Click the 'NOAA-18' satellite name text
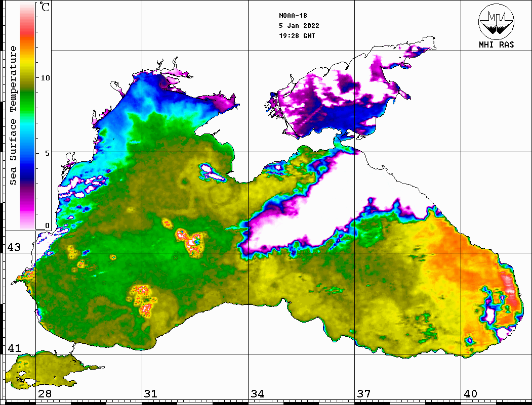Screen dimensions: 532x405 (293, 16)
